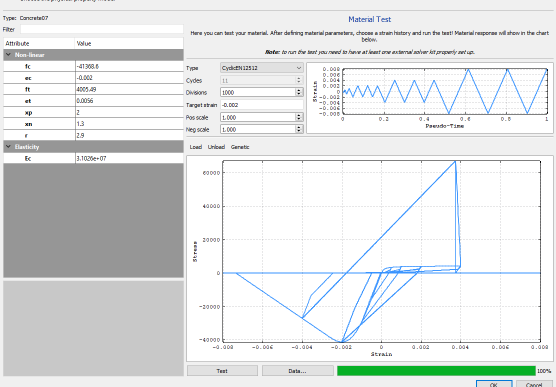Screen dimensions: 556x387
Task: Edit the fc value -41368.6
Action: 129,66
